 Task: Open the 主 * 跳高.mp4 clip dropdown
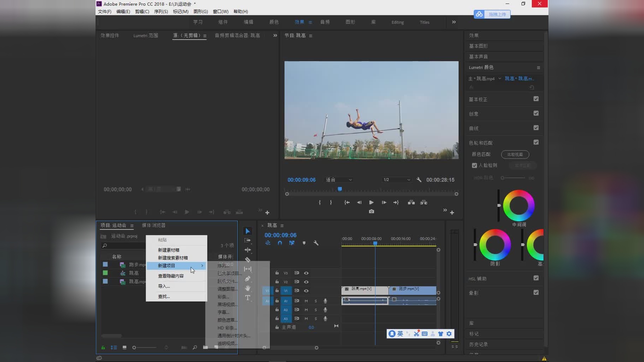[x=500, y=78]
